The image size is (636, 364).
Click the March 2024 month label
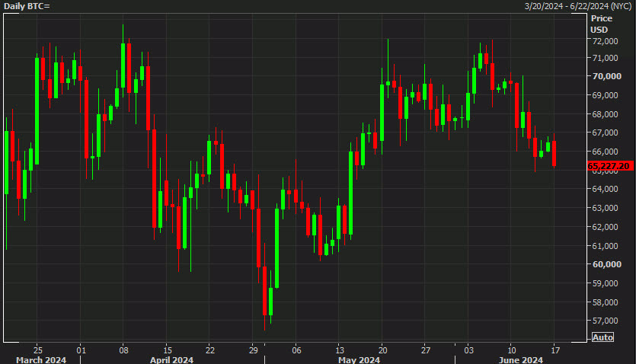(x=41, y=360)
